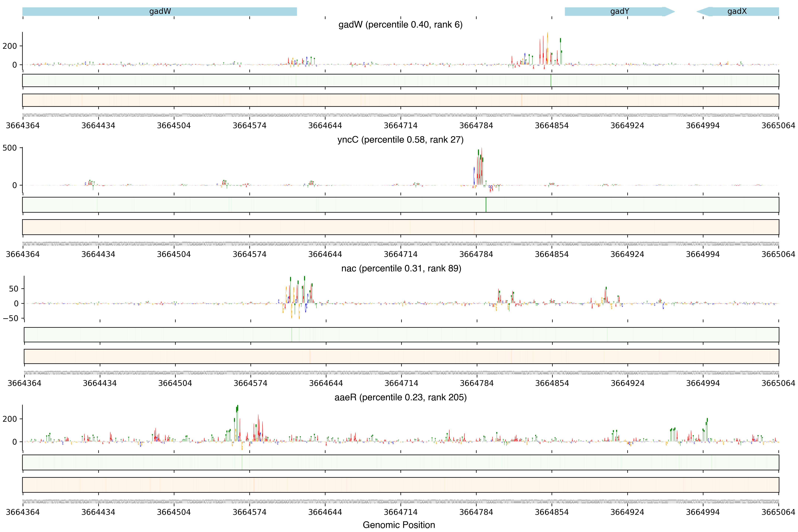Click the green stripe in gadW heatmap bar
Viewport: 798px width, 532px height.
(551, 80)
